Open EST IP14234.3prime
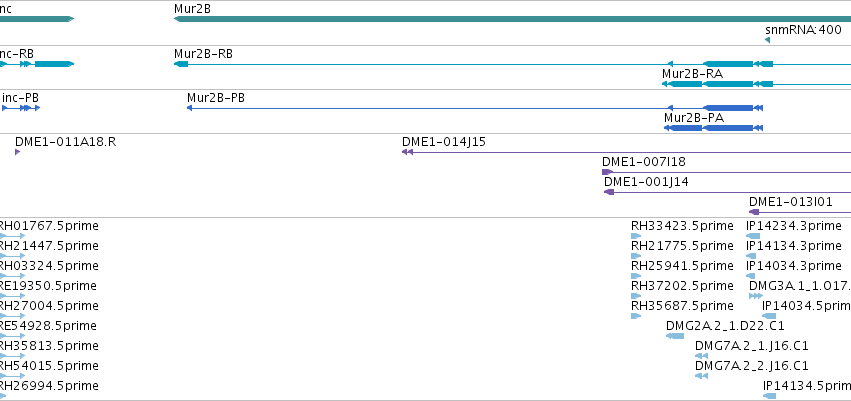Viewport: 851px width, 401px height. [794, 226]
